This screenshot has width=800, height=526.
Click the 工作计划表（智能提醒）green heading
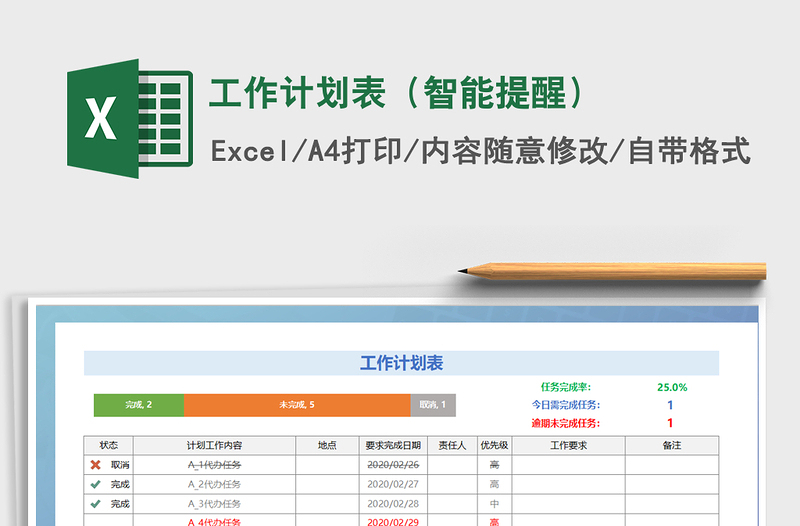tap(396, 93)
